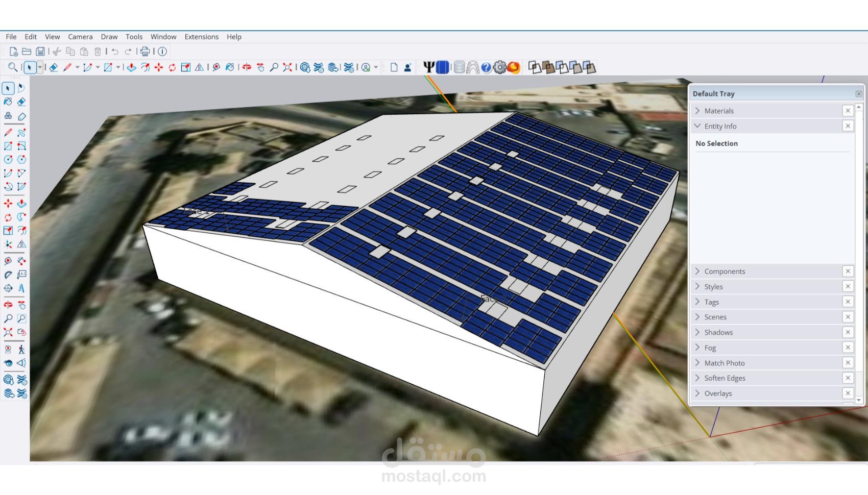Open the Line tool dropdown arrow

(77, 67)
